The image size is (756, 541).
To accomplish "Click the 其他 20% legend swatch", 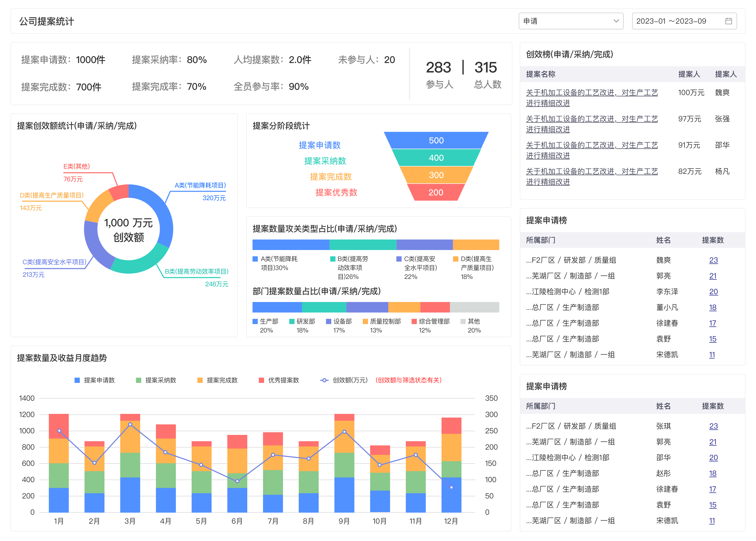I will [x=463, y=321].
